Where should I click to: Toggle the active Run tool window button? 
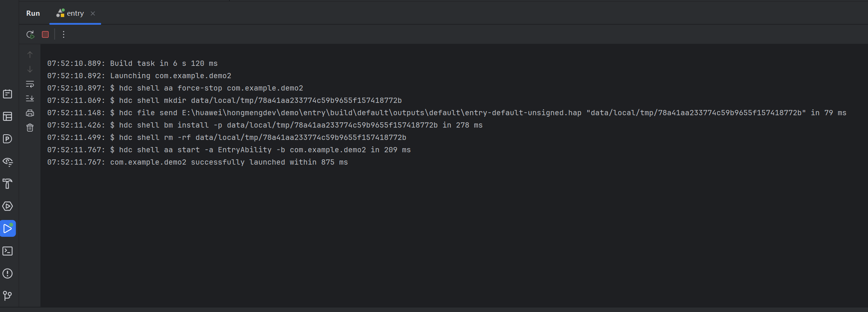8,228
